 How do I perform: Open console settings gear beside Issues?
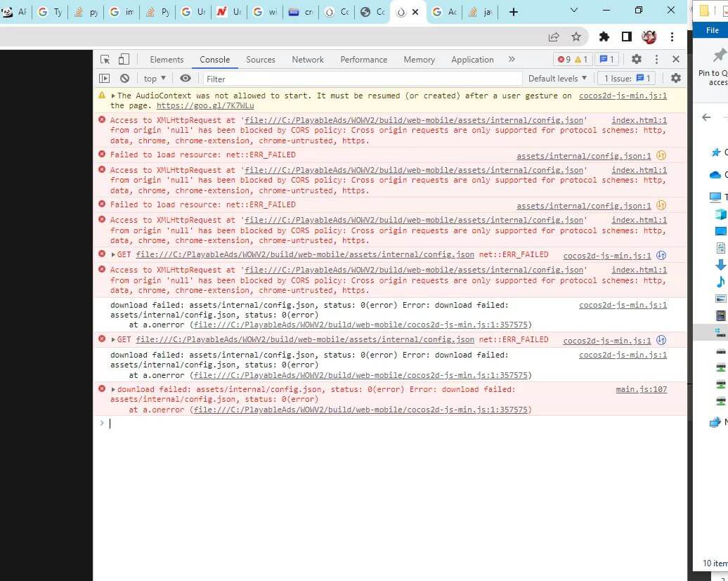675,79
